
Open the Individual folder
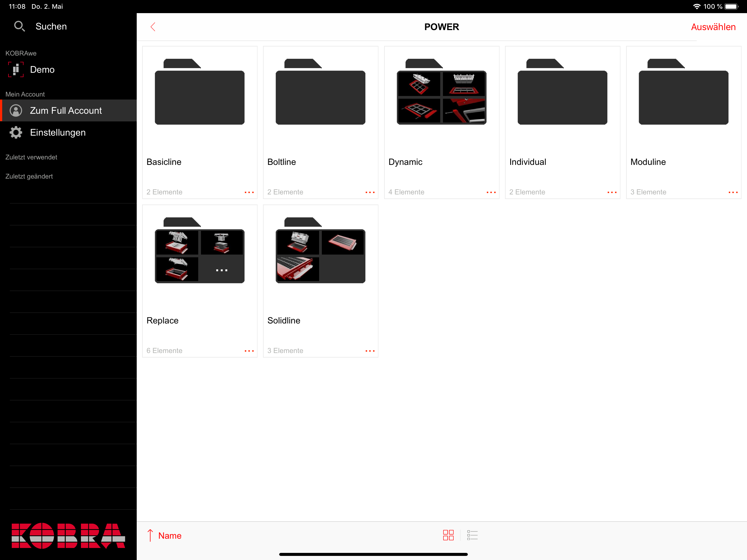[563, 122]
